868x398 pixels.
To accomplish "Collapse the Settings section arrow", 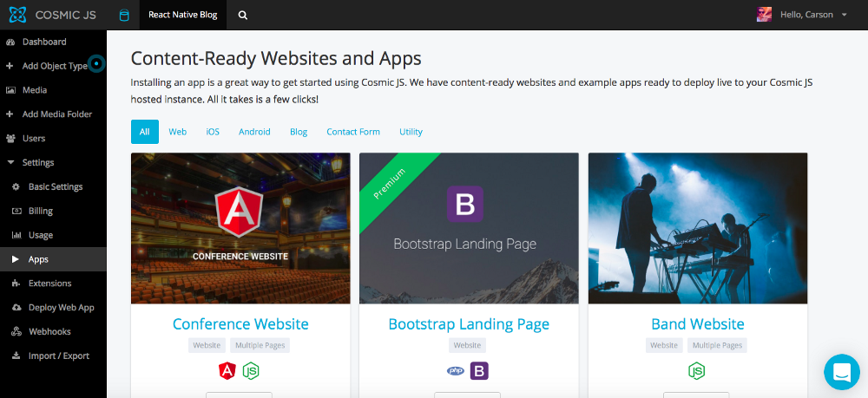I will pyautogui.click(x=10, y=162).
